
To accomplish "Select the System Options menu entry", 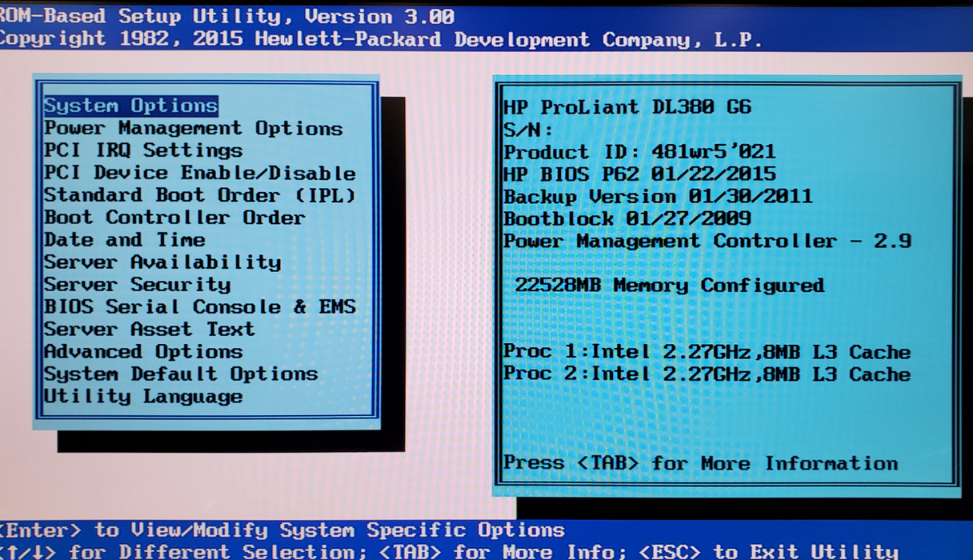I will (130, 106).
